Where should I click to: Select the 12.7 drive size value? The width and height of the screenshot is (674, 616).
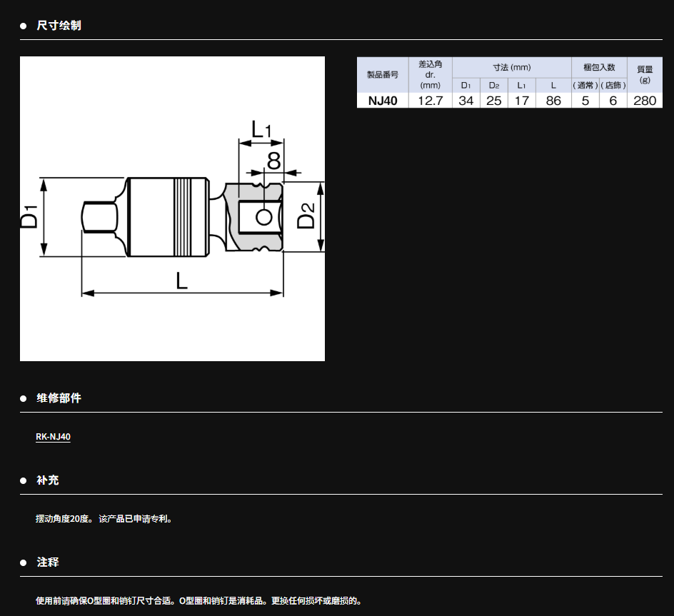pyautogui.click(x=430, y=101)
